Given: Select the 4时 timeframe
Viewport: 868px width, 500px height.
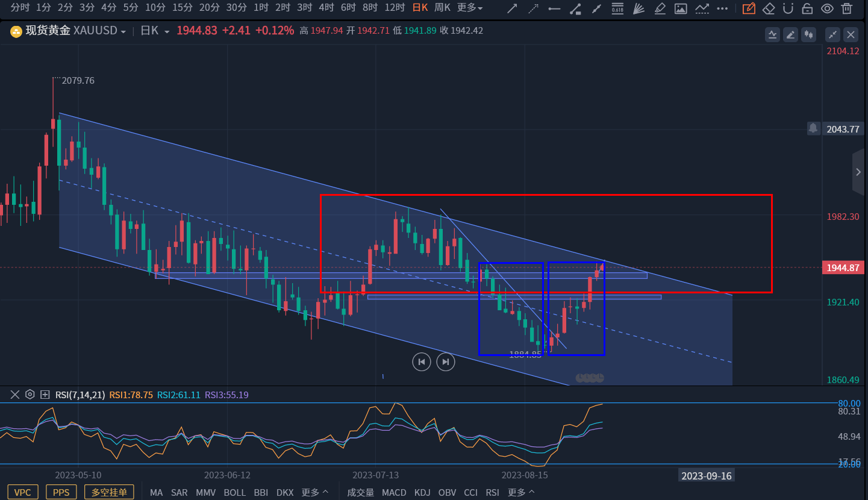Looking at the screenshot, I should [x=326, y=8].
